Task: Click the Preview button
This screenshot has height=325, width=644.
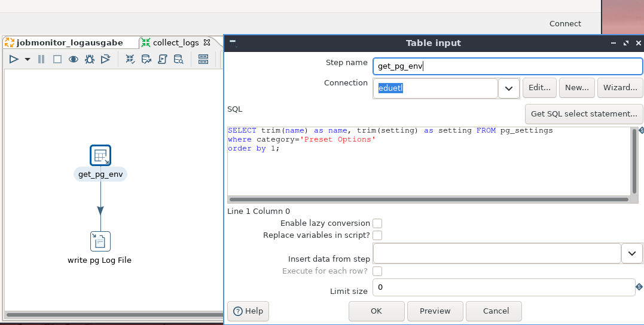Action: tap(435, 311)
